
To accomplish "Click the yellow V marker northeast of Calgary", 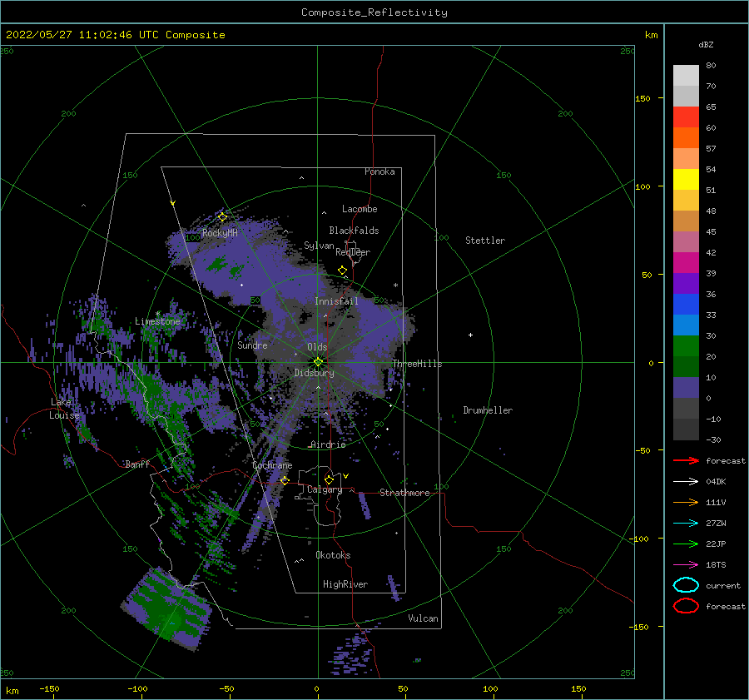I will pos(346,476).
